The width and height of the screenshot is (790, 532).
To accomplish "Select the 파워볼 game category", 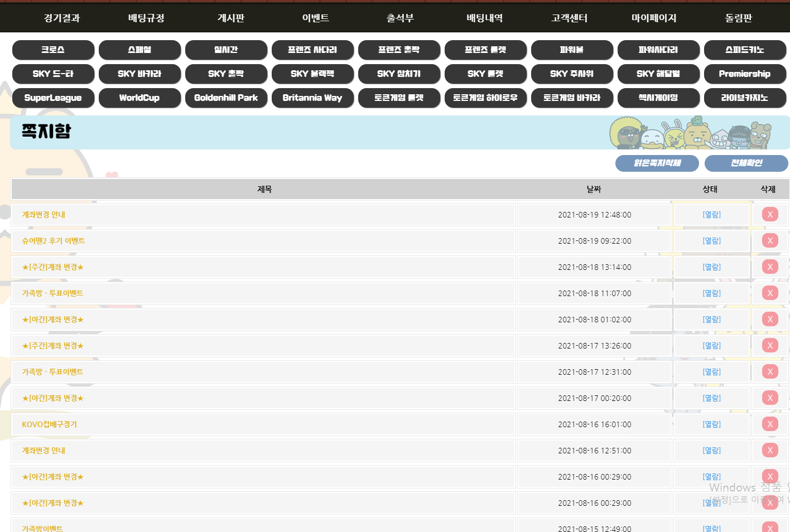I will tap(572, 50).
